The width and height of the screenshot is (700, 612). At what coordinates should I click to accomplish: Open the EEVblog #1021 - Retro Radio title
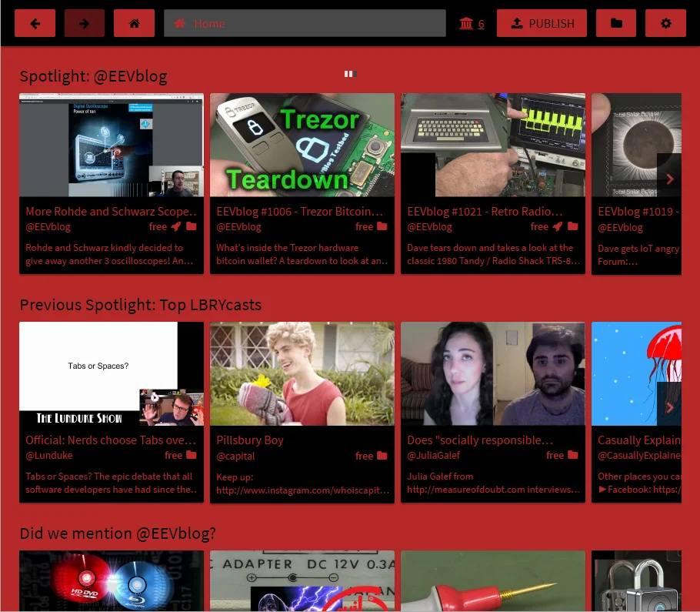pyautogui.click(x=485, y=211)
